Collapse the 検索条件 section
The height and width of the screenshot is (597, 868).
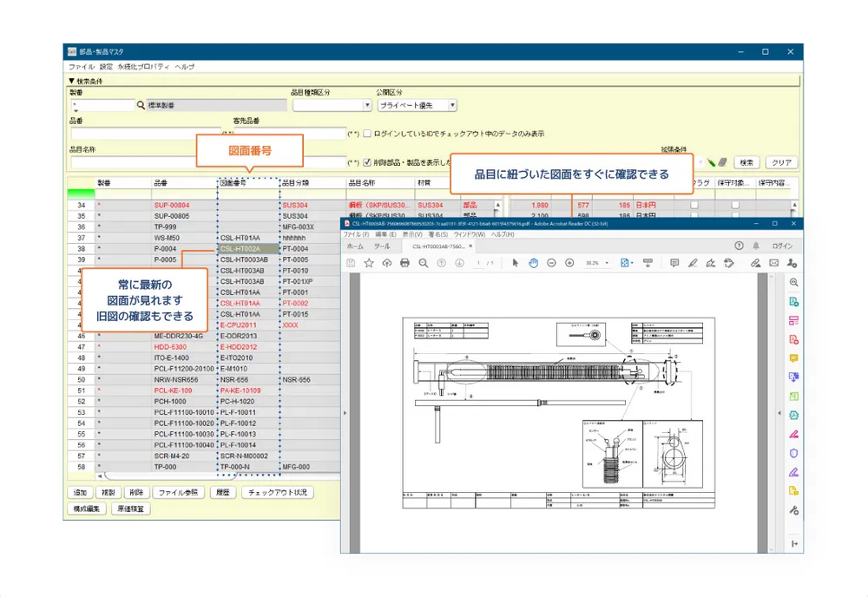(72, 82)
